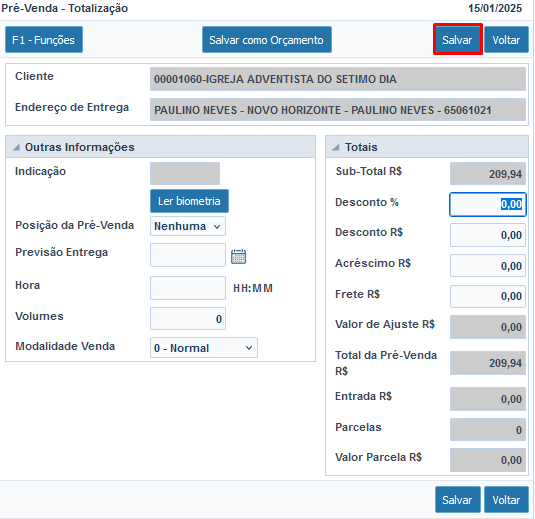Focus the Acréscimo R$ input field
Screen dimensions: 535x519
(x=488, y=265)
